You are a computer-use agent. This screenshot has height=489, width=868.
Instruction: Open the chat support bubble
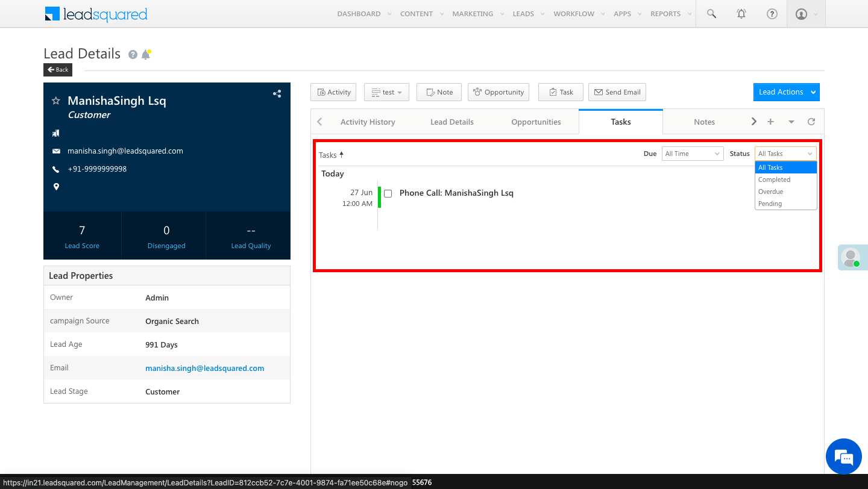pos(844,456)
